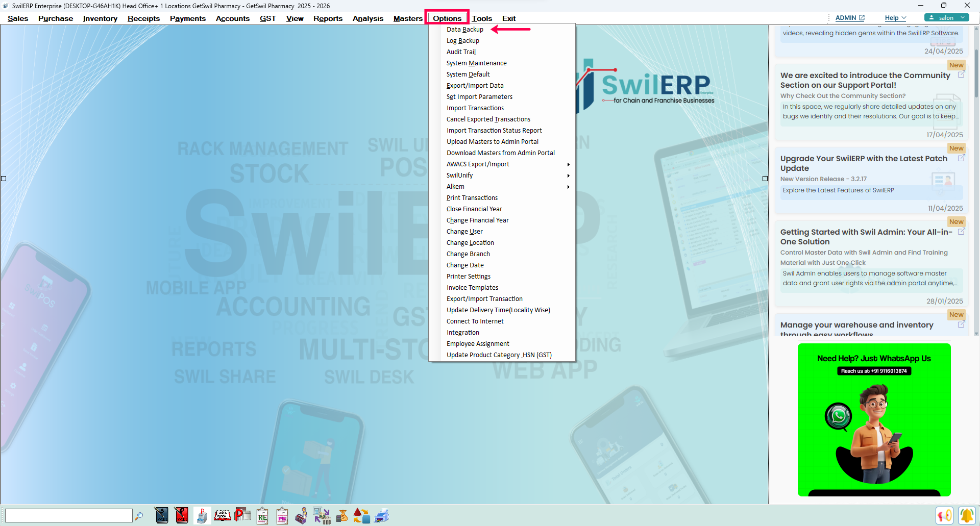980x526 pixels.
Task: Click in the bottom toolbar search box
Action: tap(68, 516)
